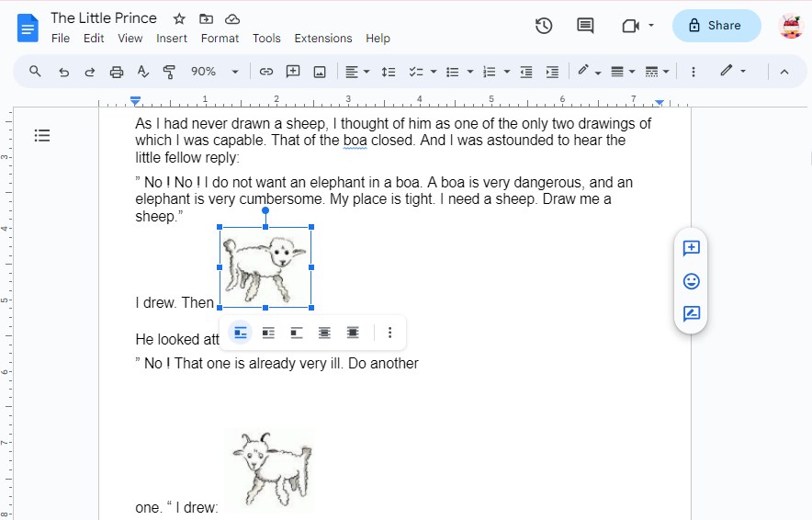
Task: Click the add comment side button
Action: [692, 248]
